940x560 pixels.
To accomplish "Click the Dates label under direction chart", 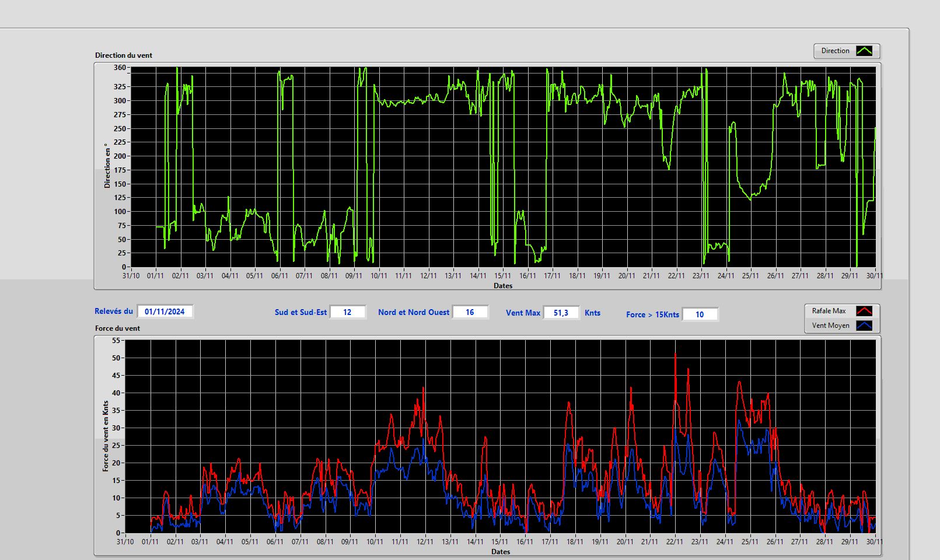I will (x=503, y=286).
